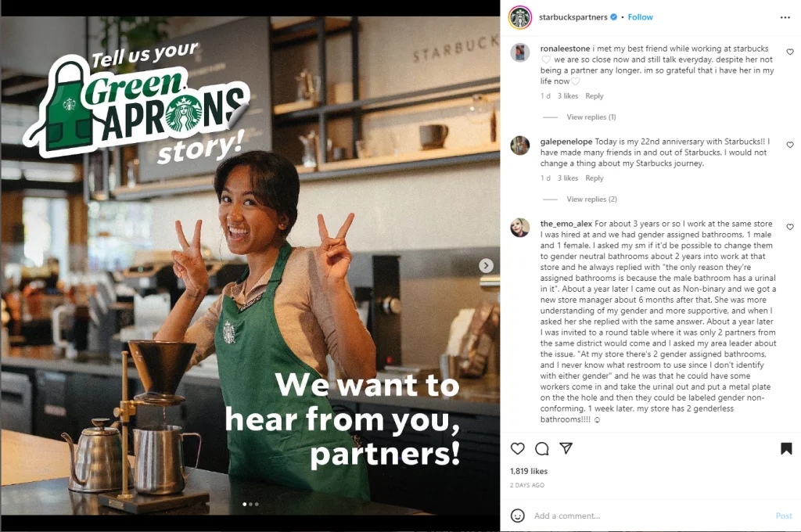Like ronaleestone's comment
This screenshot has width=801, height=532.
790,52
